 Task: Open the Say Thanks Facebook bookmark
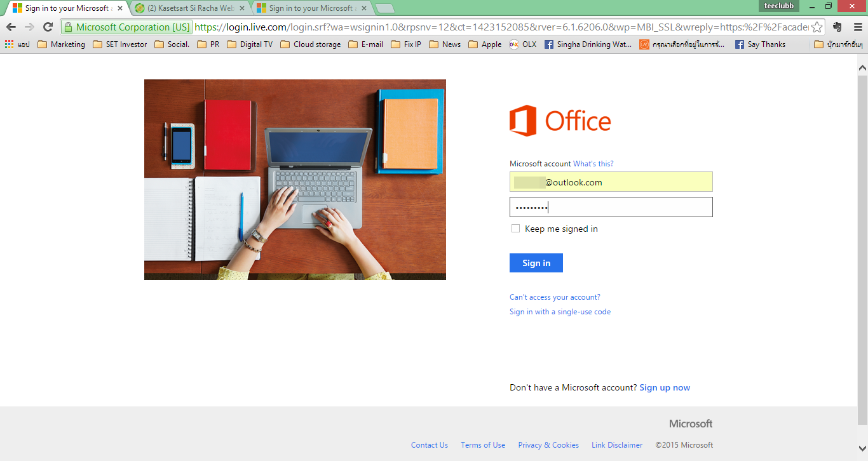pyautogui.click(x=761, y=44)
